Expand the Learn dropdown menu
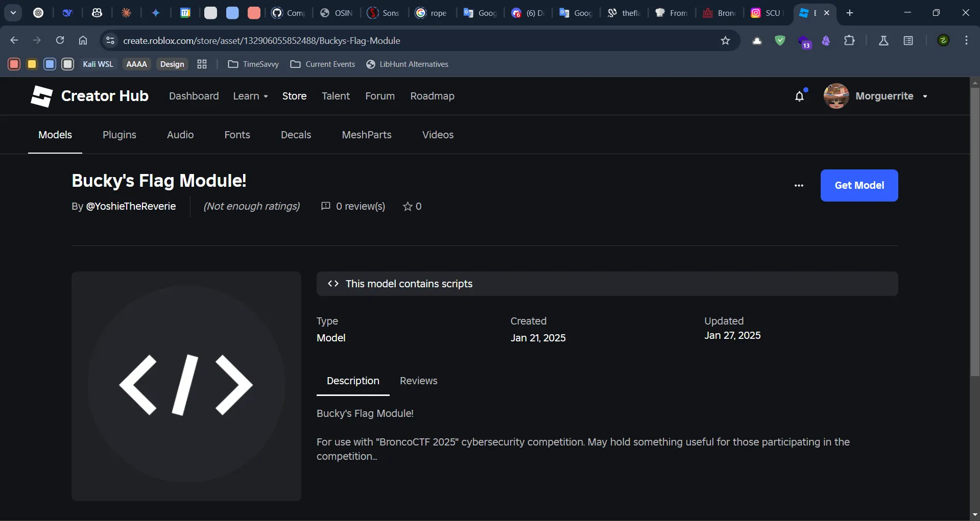The image size is (980, 521). [250, 96]
